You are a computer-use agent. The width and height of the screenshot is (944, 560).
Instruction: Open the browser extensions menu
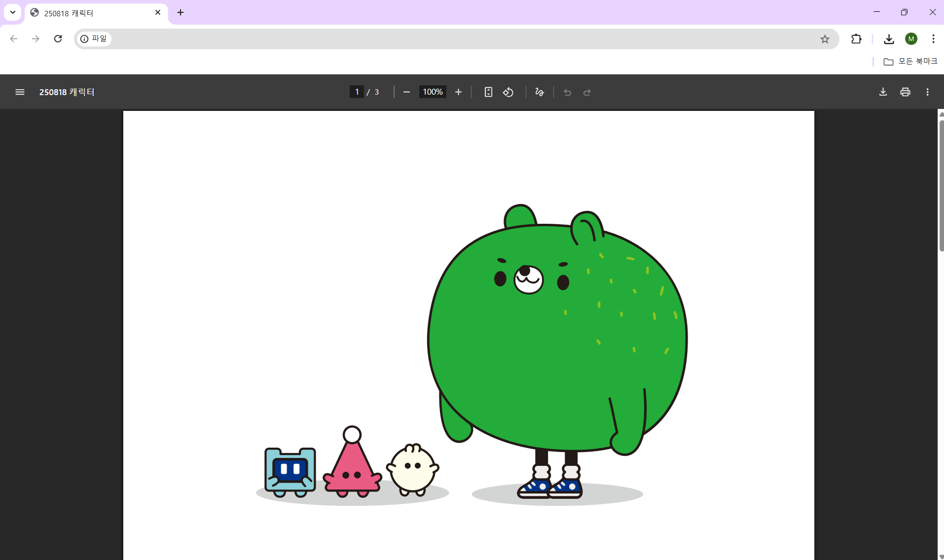point(856,39)
